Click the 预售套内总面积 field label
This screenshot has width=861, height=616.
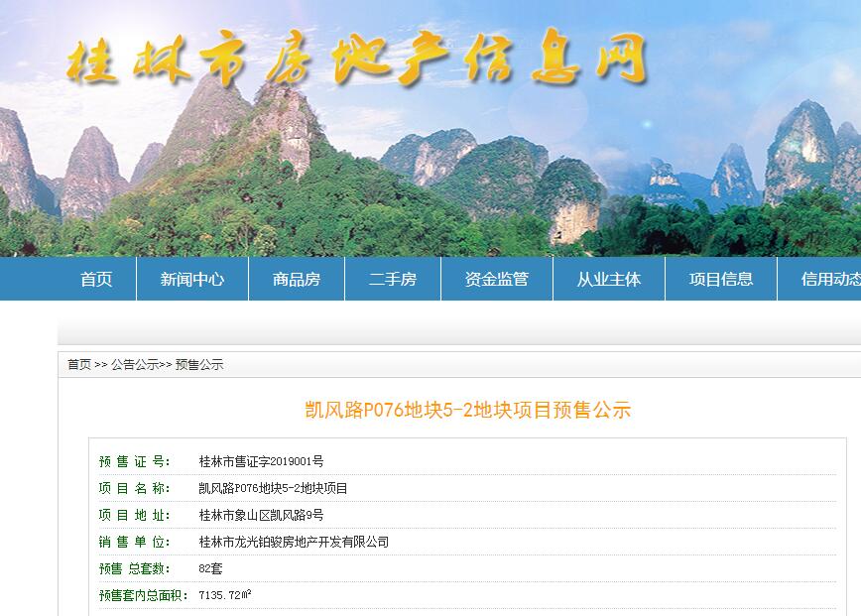point(144,595)
